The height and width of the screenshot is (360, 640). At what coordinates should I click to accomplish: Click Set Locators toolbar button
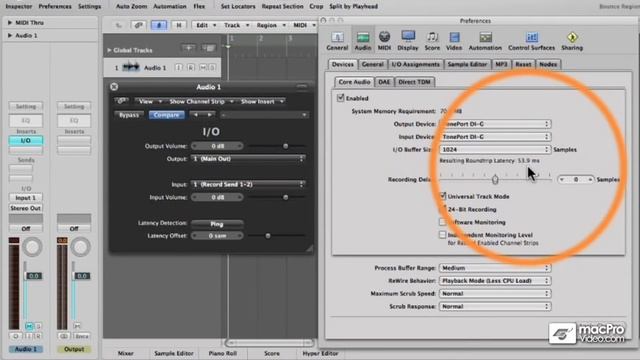click(238, 7)
